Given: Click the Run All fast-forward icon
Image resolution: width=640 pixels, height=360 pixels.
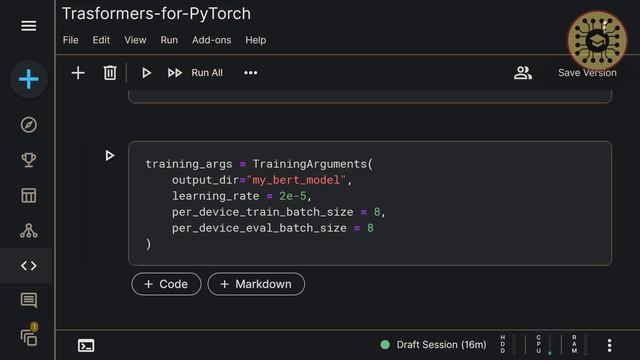Looking at the screenshot, I should click(x=175, y=73).
